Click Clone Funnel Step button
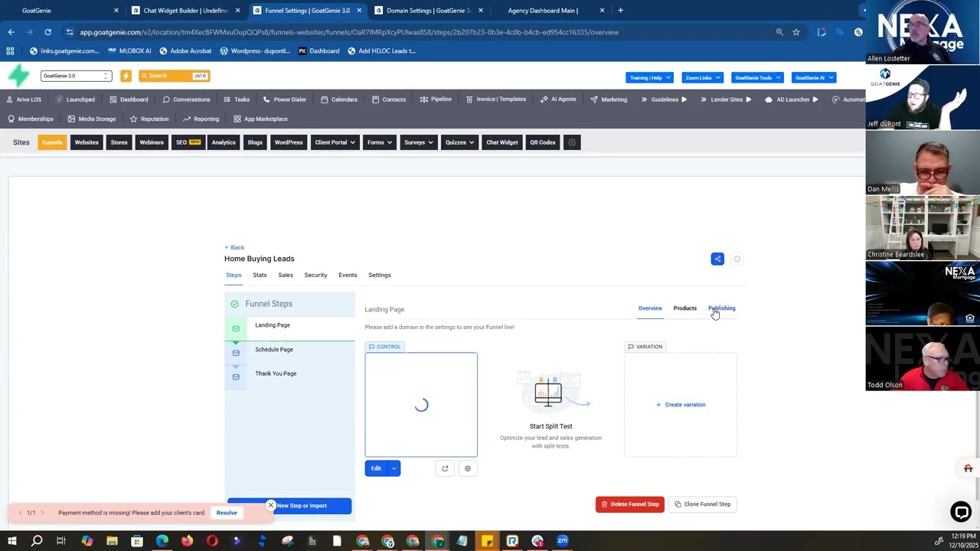Viewport: 980px width, 551px height. tap(703, 504)
